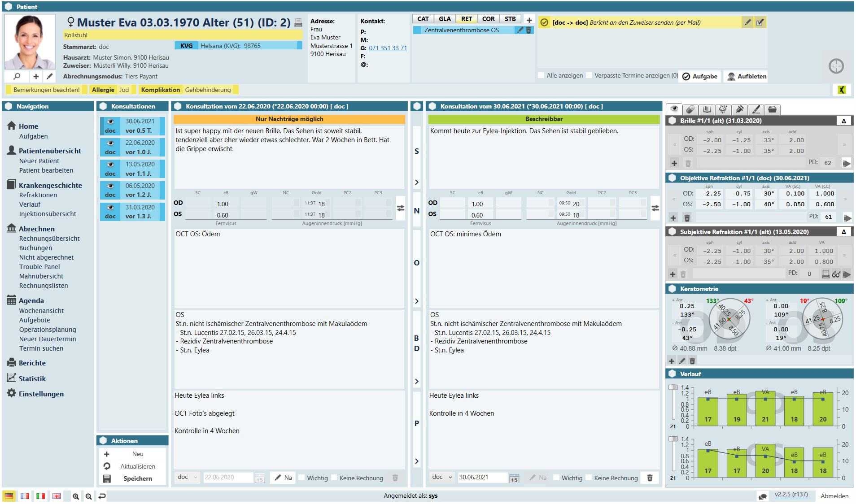The width and height of the screenshot is (856, 504).
Task: Expand the Brille panel with triangle button
Action: (843, 121)
